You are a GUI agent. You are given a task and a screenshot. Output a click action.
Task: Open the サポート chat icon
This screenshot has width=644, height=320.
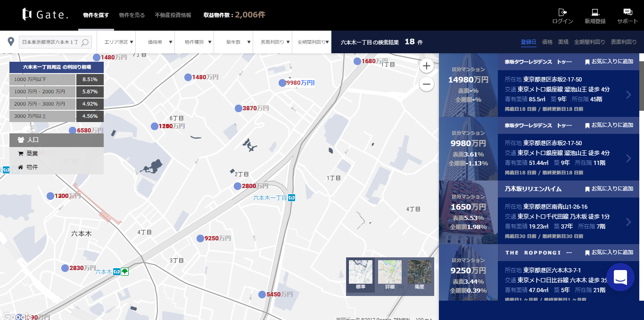click(627, 12)
